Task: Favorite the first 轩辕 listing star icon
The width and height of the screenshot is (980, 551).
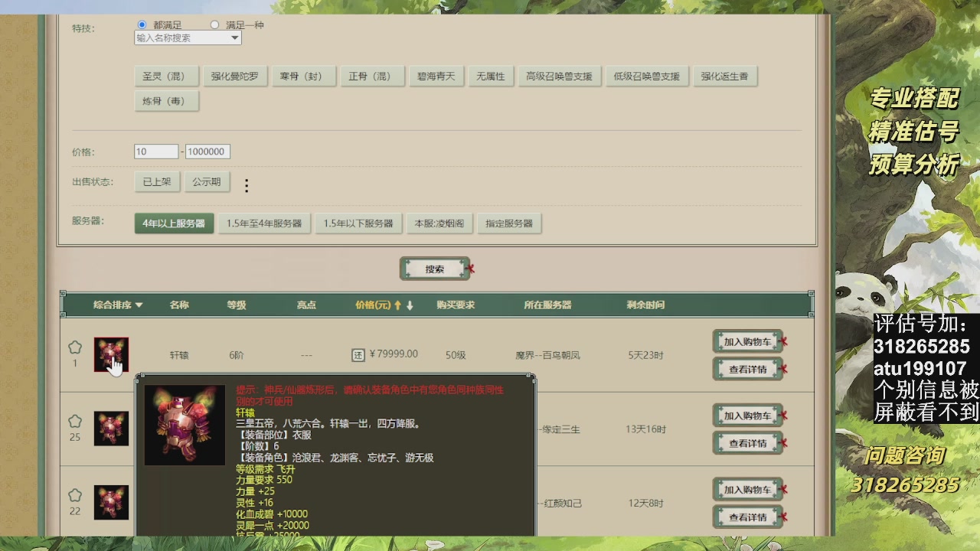Action: click(74, 345)
